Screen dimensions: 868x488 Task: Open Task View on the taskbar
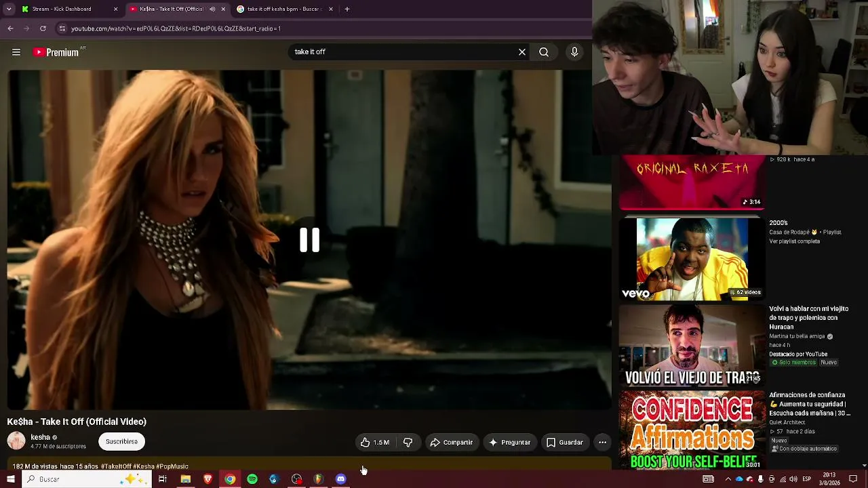click(x=163, y=479)
